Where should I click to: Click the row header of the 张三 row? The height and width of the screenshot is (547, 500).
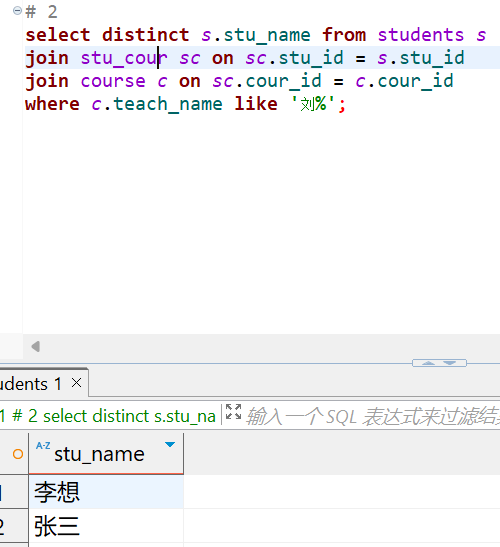pyautogui.click(x=14, y=526)
